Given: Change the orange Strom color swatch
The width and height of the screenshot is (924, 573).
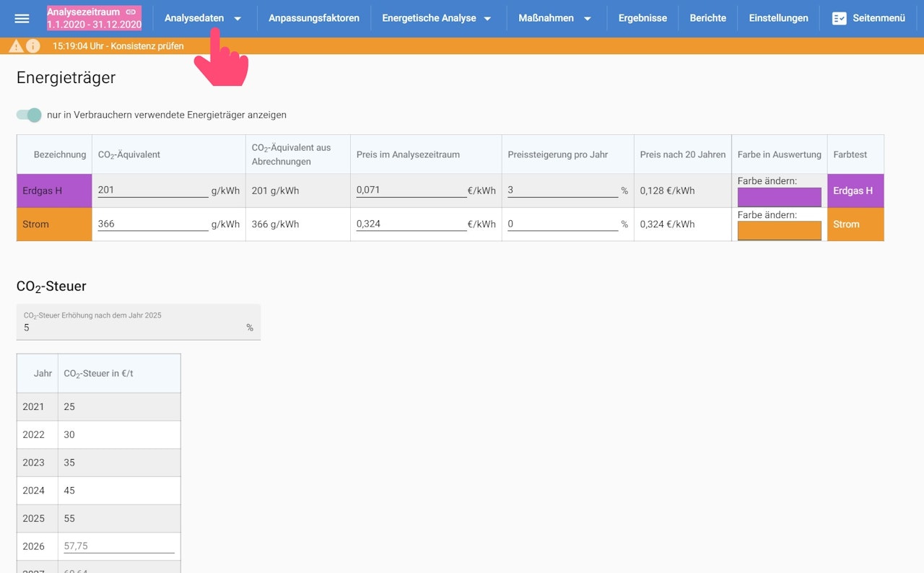Looking at the screenshot, I should click(x=779, y=231).
